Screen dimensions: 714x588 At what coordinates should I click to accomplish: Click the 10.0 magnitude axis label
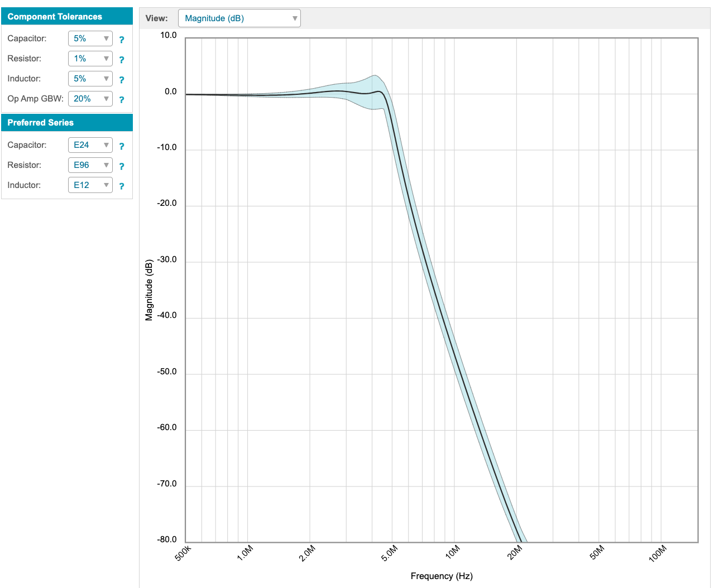coord(169,35)
